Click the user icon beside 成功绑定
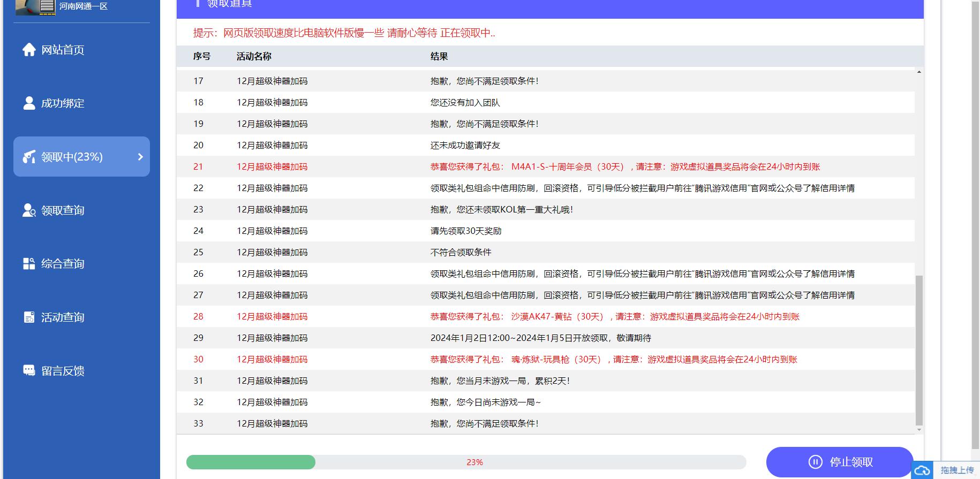Screen dimensions: 980x479 tap(29, 103)
